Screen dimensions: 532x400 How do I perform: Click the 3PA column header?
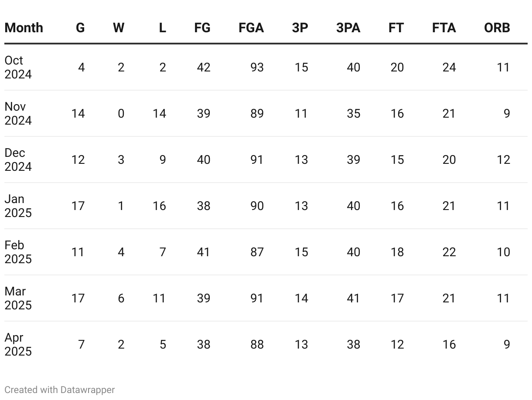click(348, 28)
